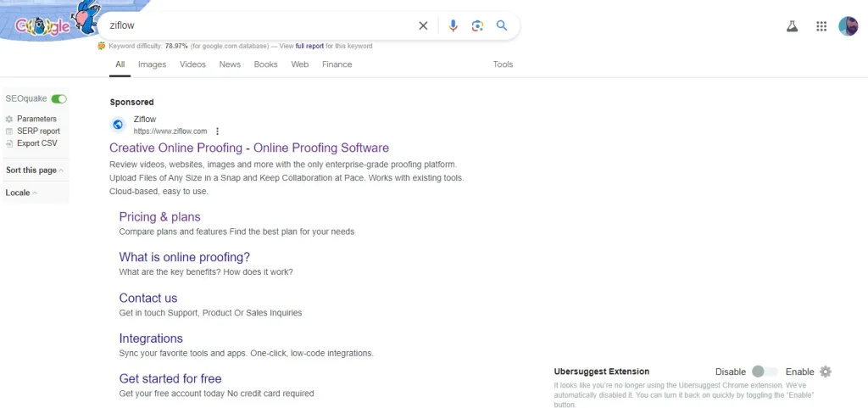Open Ubersuggest settings gear

[x=826, y=372]
